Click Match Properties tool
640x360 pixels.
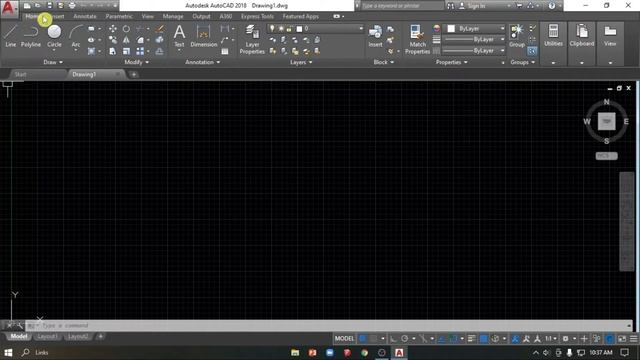417,39
